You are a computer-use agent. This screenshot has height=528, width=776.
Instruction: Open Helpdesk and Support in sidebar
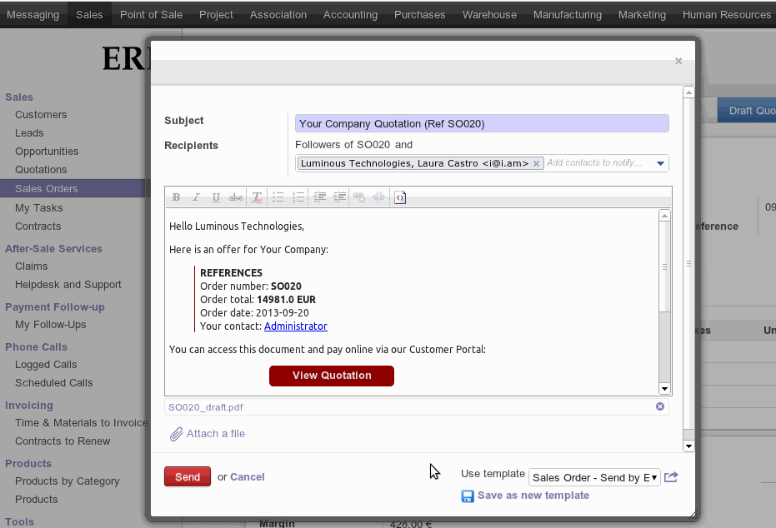pyautogui.click(x=68, y=285)
